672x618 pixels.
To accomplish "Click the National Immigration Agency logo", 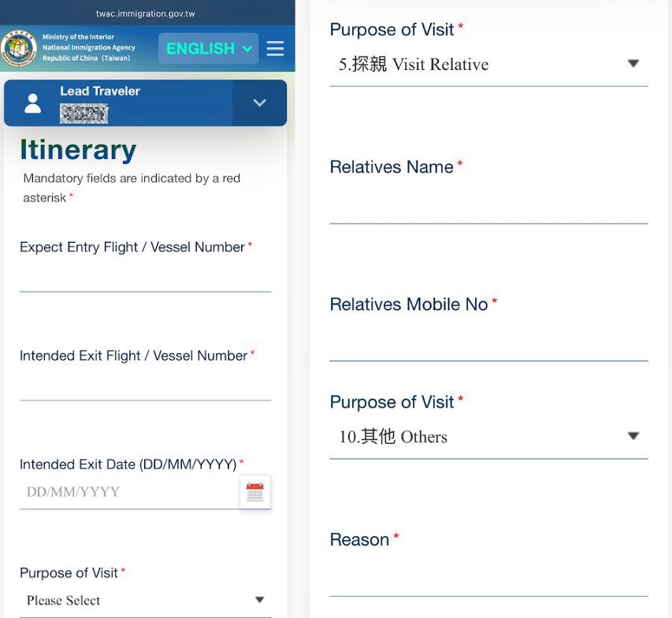I will 19,48.
